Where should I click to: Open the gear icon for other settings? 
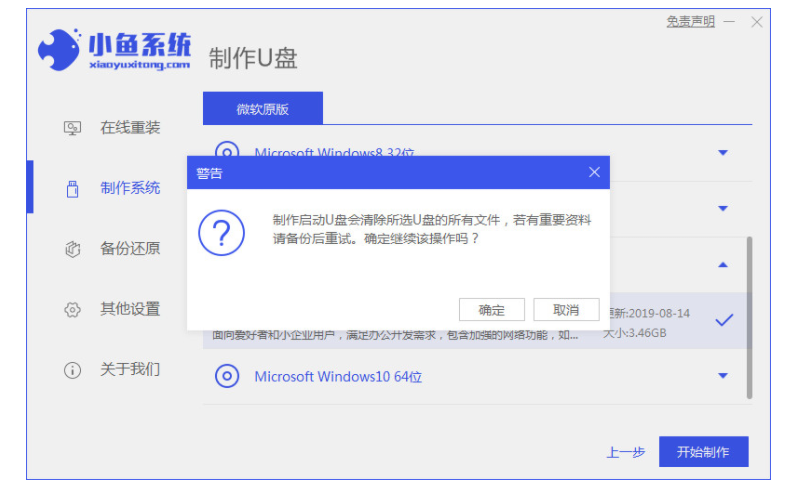[72, 310]
